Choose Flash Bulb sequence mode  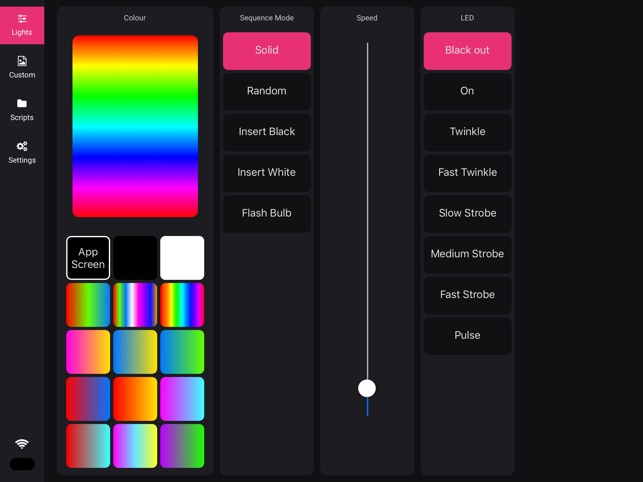(x=267, y=213)
